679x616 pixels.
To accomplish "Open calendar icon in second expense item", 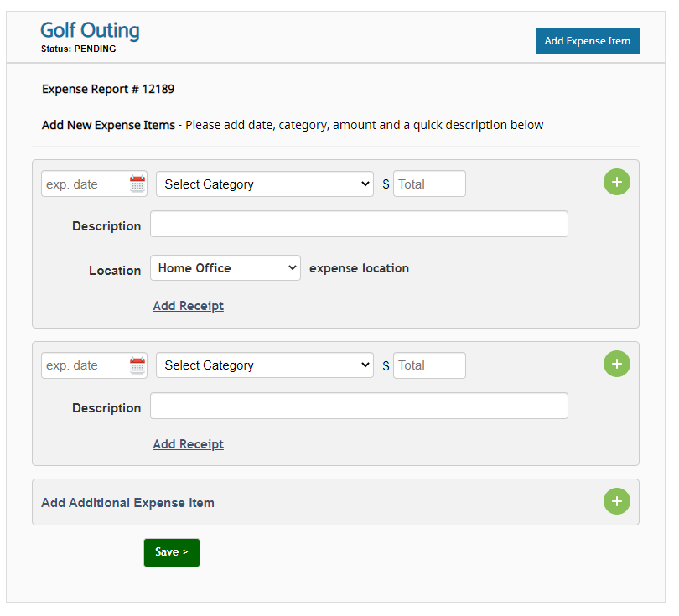I will [x=137, y=365].
